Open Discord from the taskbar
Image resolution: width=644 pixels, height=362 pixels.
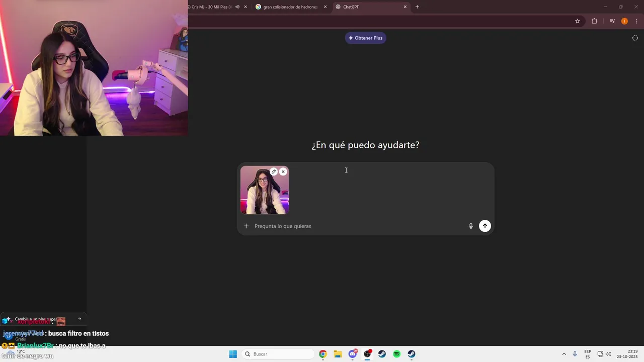[x=353, y=354]
